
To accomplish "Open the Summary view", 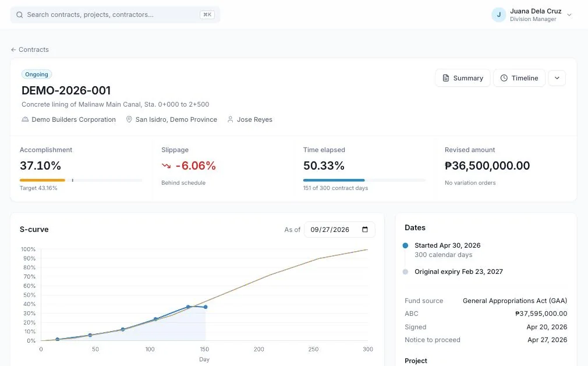I will tap(463, 78).
